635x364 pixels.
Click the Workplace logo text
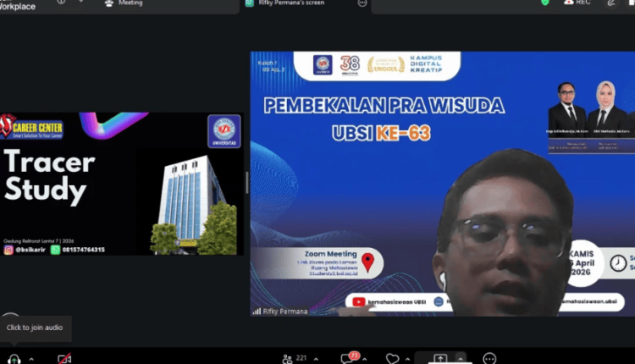[18, 6]
